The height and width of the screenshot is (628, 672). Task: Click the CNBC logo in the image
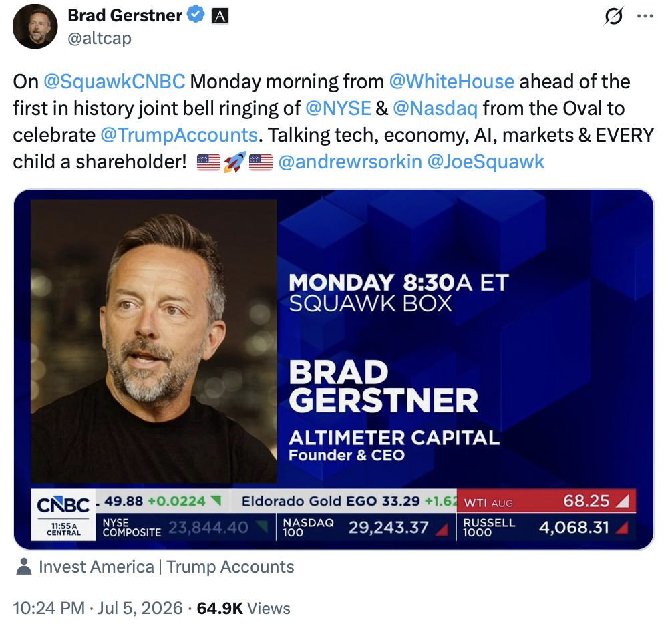(x=63, y=505)
